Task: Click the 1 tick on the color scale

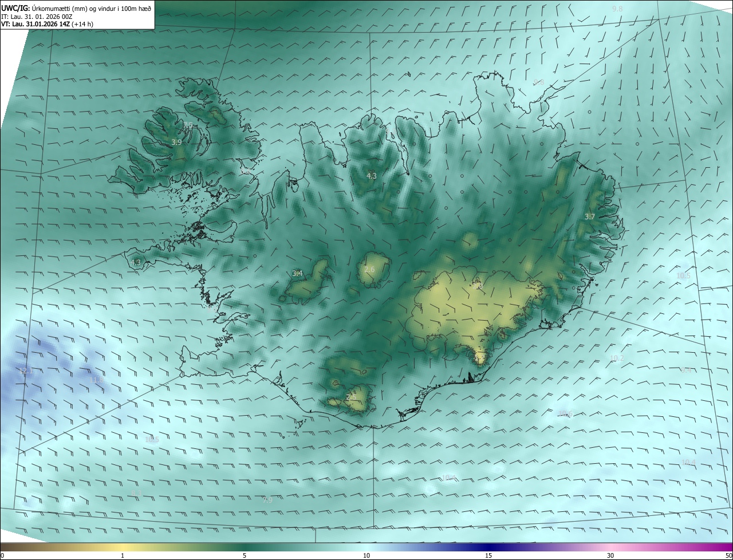Action: coord(123,555)
